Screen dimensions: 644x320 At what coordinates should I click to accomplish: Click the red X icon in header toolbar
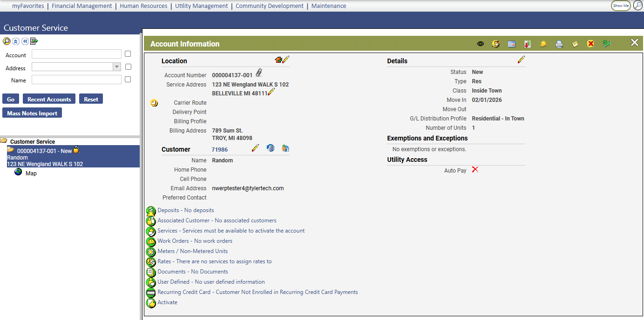tap(590, 44)
